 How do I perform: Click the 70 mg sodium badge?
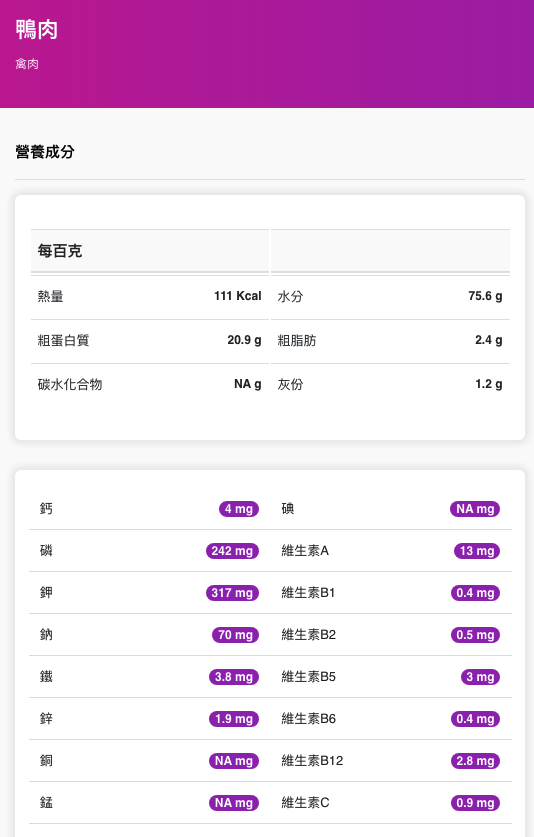[x=235, y=635]
